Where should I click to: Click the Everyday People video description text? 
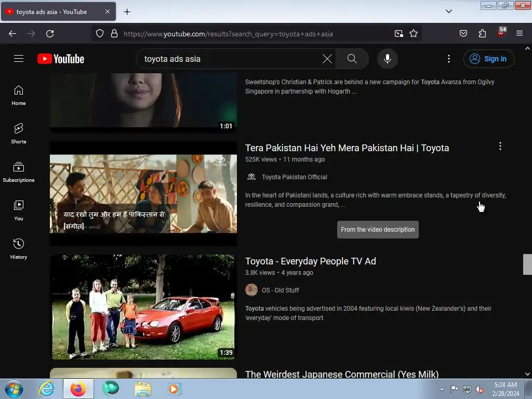click(368, 313)
